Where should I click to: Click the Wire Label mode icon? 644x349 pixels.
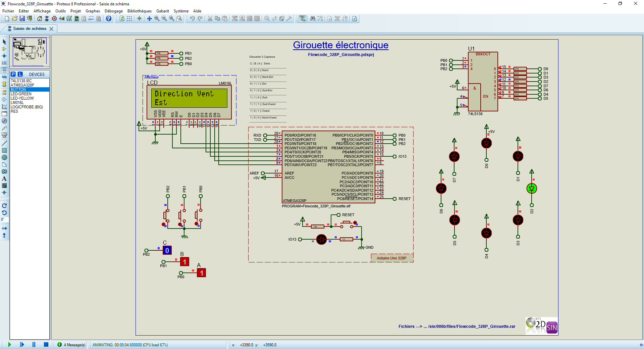pyautogui.click(x=4, y=63)
